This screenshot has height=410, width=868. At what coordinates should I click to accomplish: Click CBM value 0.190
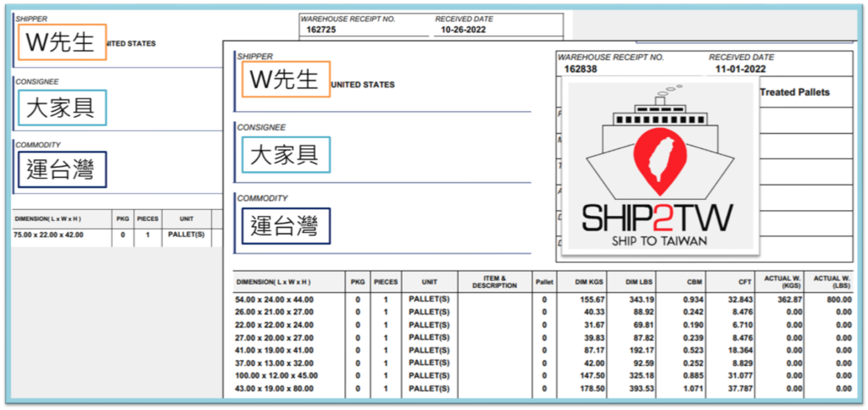pyautogui.click(x=693, y=324)
